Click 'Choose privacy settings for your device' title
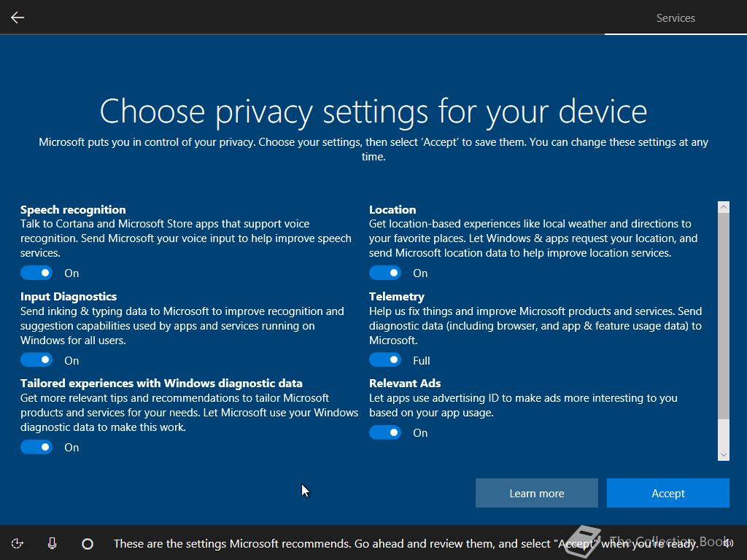 point(373,112)
